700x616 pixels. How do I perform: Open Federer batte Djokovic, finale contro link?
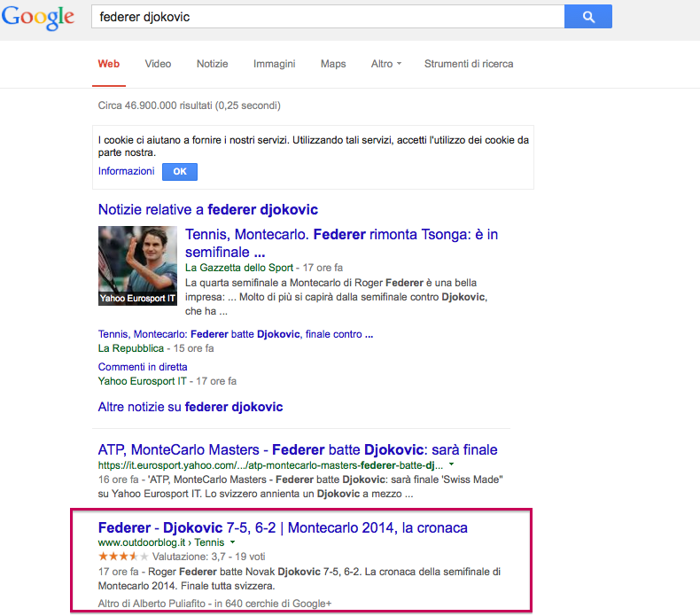tap(236, 334)
